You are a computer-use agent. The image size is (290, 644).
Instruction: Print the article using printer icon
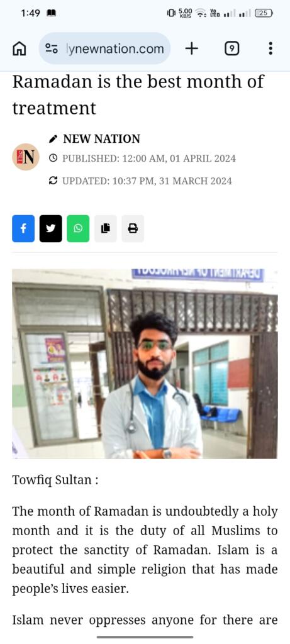[x=133, y=228]
